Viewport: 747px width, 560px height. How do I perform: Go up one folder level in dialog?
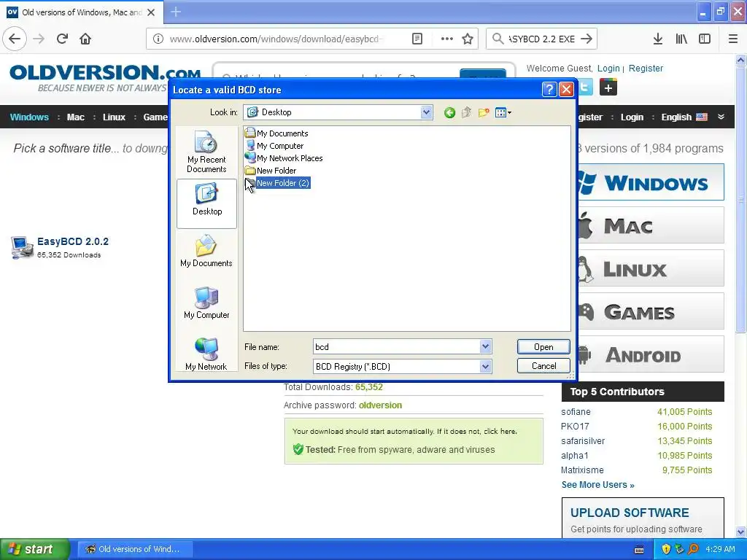(x=466, y=113)
